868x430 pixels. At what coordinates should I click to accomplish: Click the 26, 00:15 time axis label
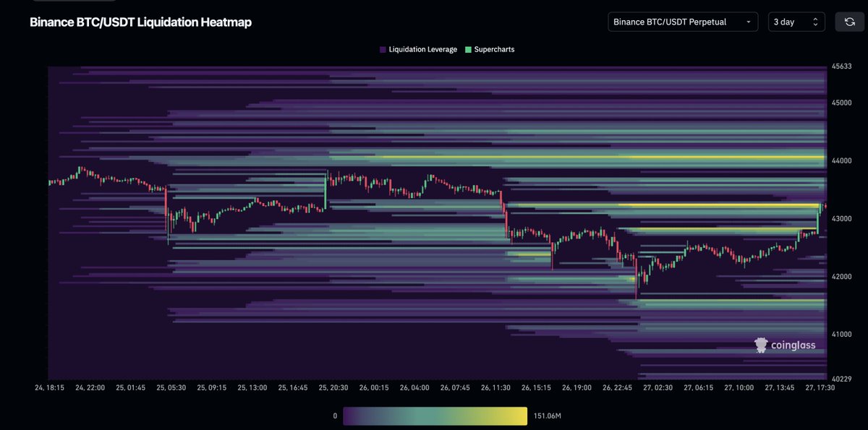(374, 387)
